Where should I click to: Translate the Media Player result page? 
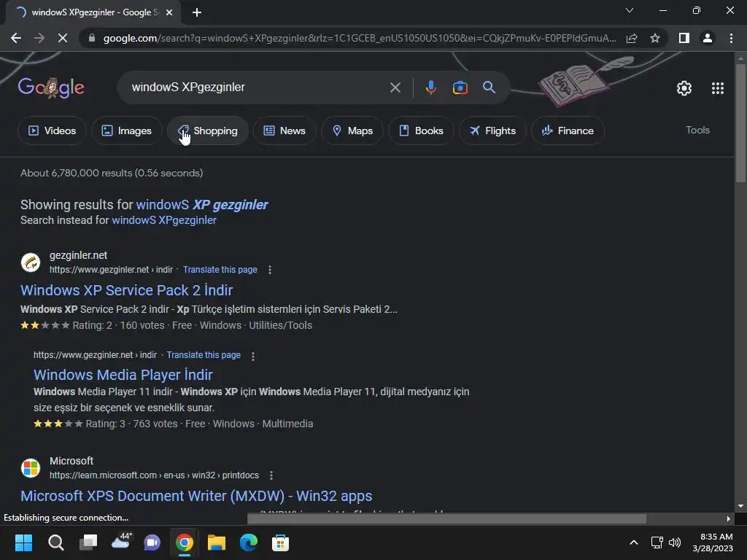click(x=204, y=355)
